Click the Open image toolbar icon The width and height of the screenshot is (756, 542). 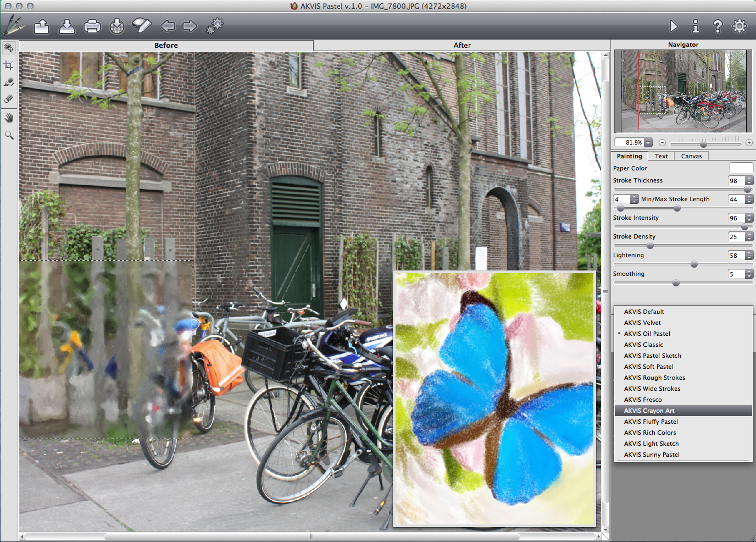(x=42, y=26)
